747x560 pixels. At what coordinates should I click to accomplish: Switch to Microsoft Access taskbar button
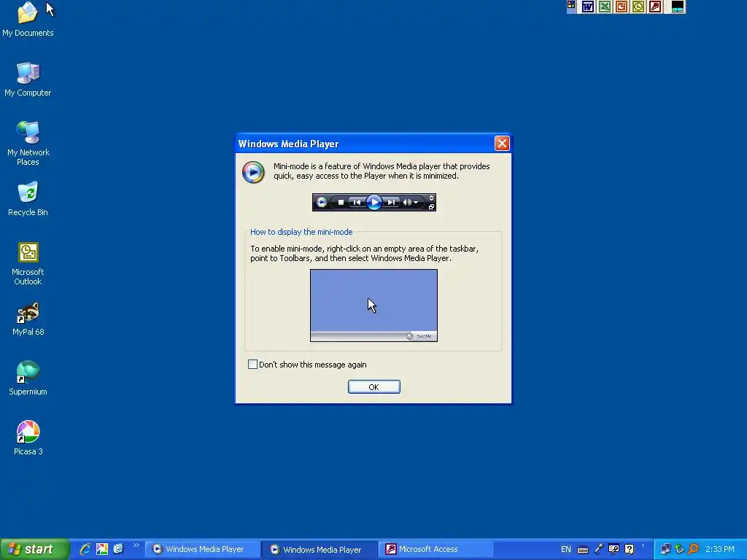tap(436, 549)
